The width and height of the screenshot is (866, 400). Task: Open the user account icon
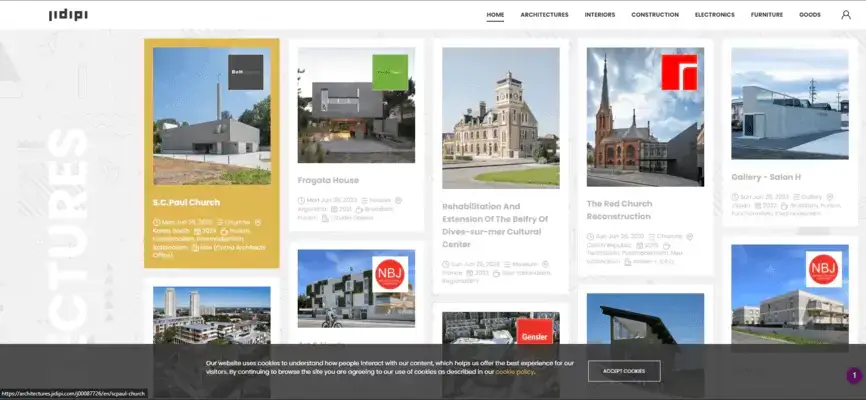coord(846,15)
